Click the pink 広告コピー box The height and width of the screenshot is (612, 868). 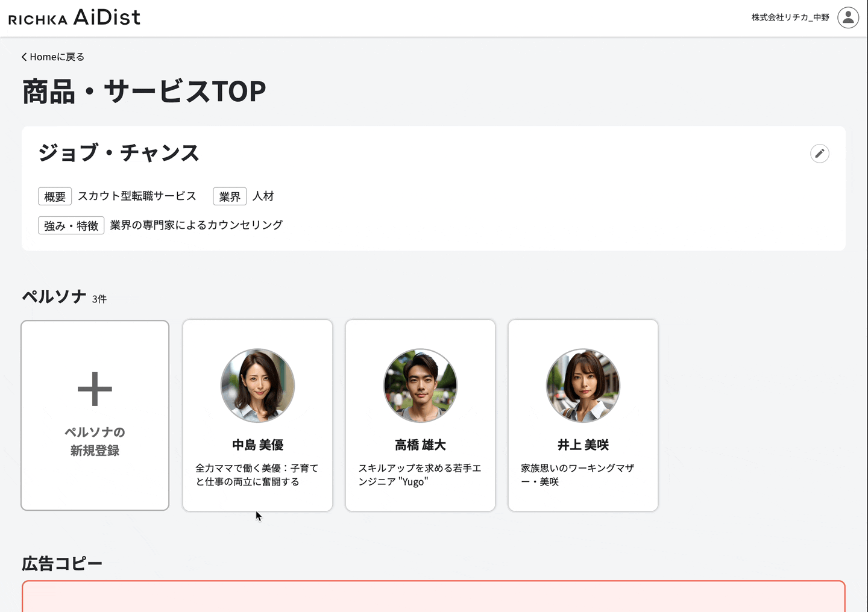click(433, 596)
